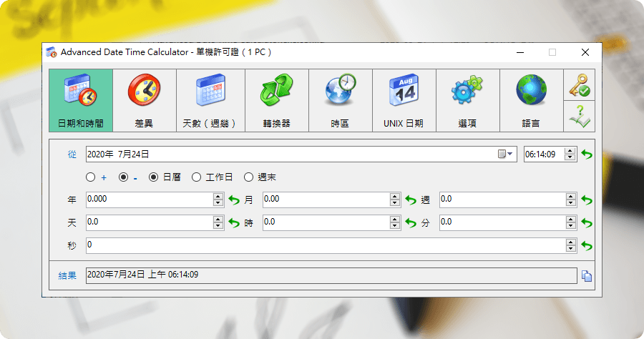644x339 pixels.
Task: Minimize the Advanced Date Time Calculator window
Action: (x=520, y=52)
